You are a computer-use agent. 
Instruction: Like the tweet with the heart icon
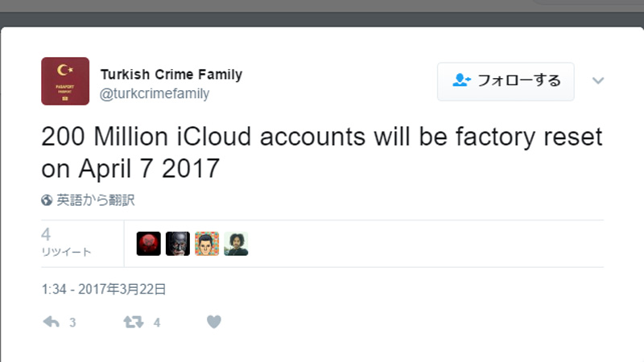click(213, 322)
